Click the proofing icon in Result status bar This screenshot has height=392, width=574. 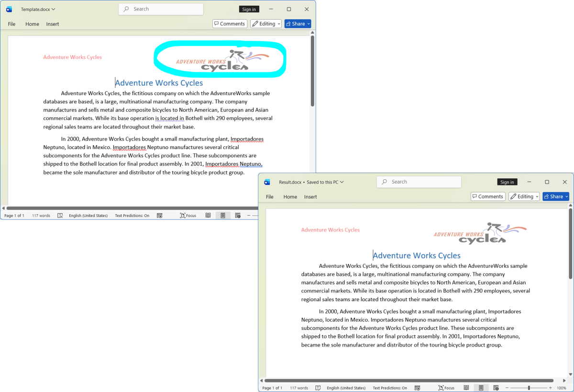pyautogui.click(x=318, y=388)
